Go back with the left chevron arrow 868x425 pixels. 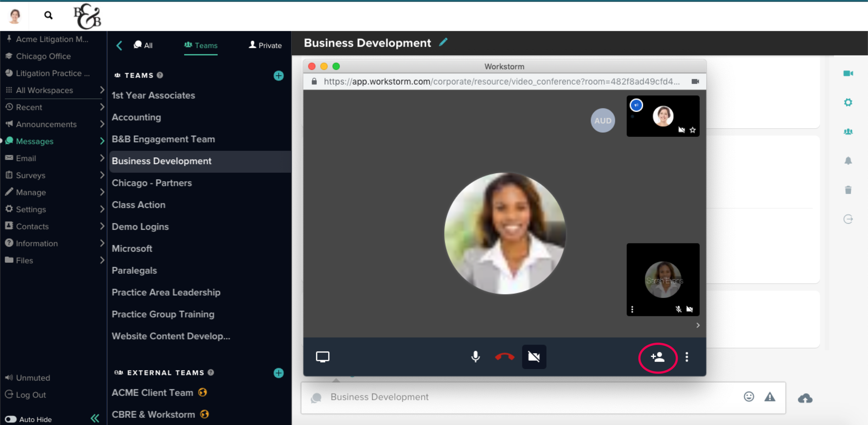[x=119, y=45]
